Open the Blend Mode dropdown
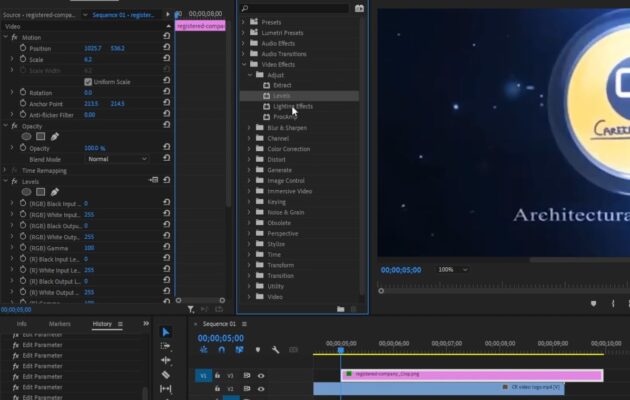Viewport: 630px width, 400px height. [x=116, y=159]
